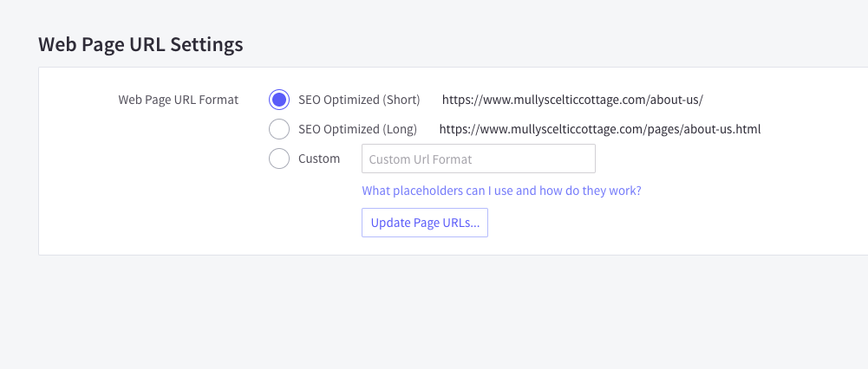Click the placeholder text inside the custom URL box

tap(420, 159)
